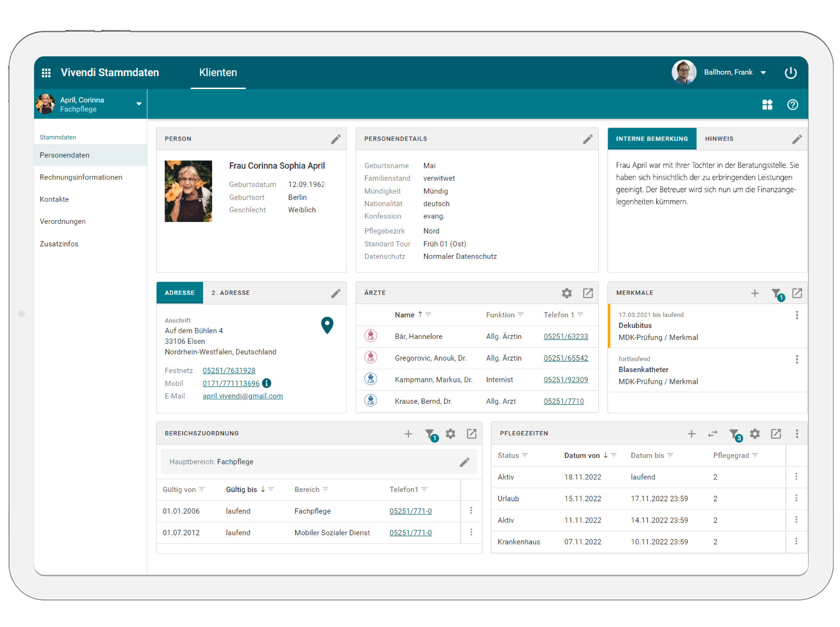Open Rechnungsinformationen in the sidebar
This screenshot has height=627, width=840.
click(90, 177)
